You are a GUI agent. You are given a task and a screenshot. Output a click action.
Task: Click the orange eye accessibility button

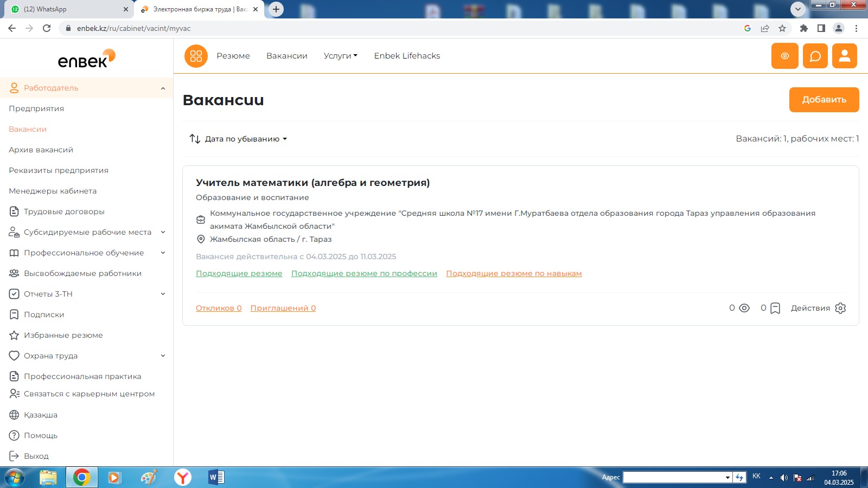click(784, 56)
